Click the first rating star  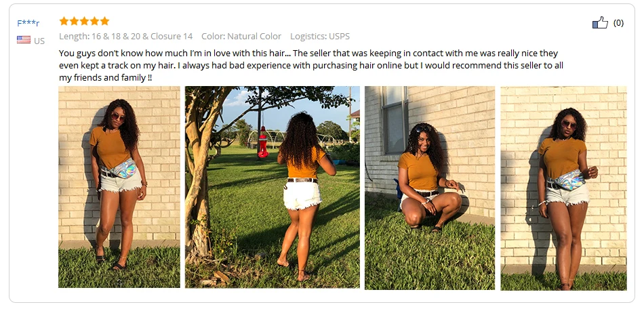tap(64, 21)
